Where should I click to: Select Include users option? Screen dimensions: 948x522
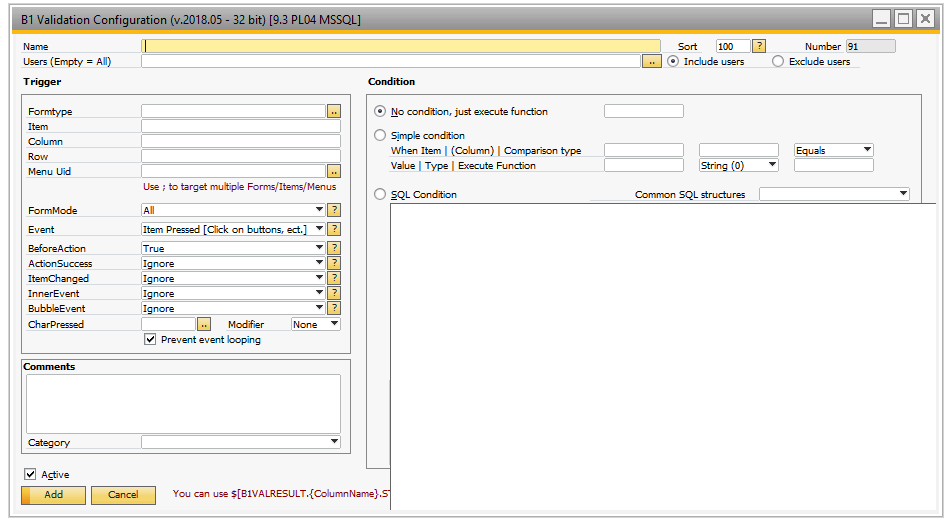673,61
